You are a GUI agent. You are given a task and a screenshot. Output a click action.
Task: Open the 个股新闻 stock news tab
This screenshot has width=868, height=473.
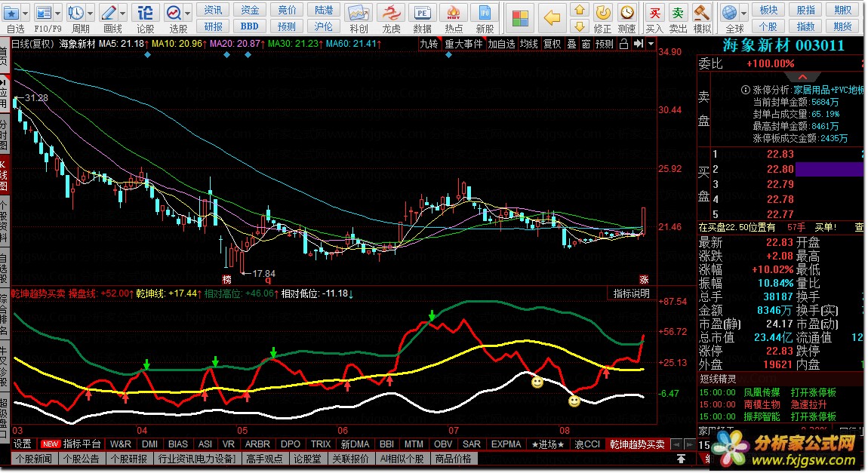pos(34,459)
